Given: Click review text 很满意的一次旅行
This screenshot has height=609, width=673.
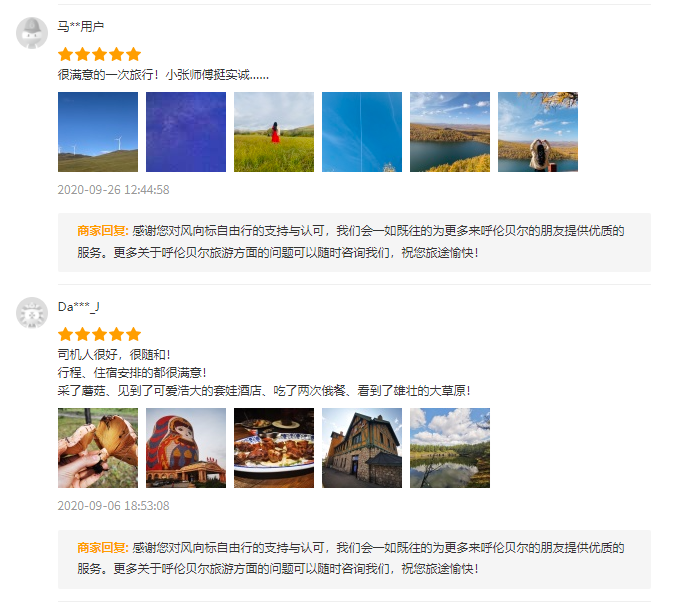Looking at the screenshot, I should pos(104,75).
